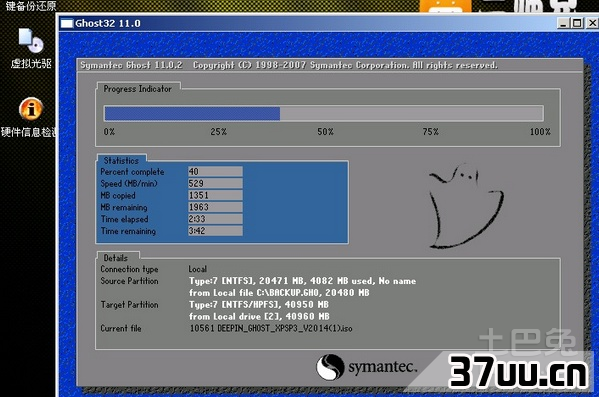The width and height of the screenshot is (599, 397).
Task: Click the Type:7 [NTFS] source partition line
Action: [x=302, y=281]
